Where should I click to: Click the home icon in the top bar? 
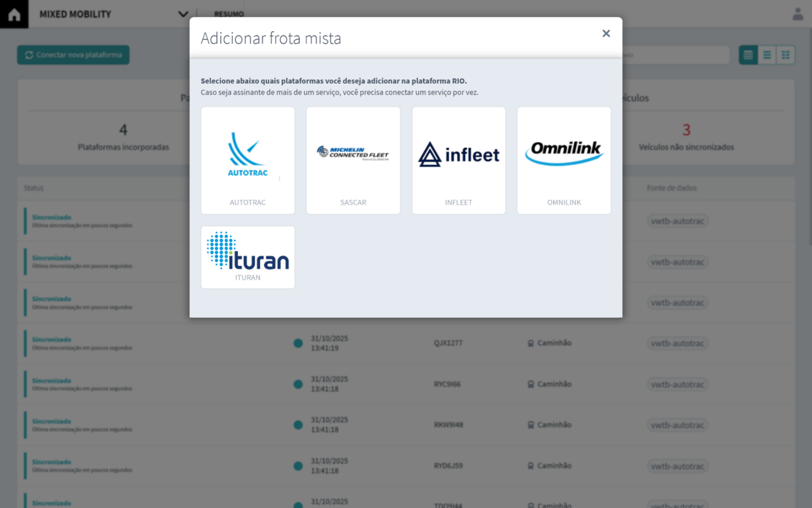pos(14,15)
